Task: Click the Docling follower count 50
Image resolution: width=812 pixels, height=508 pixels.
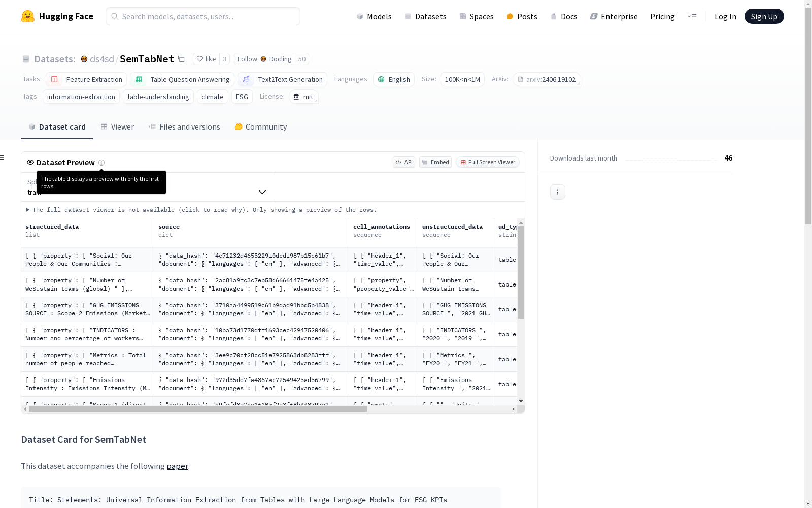Action: click(302, 59)
